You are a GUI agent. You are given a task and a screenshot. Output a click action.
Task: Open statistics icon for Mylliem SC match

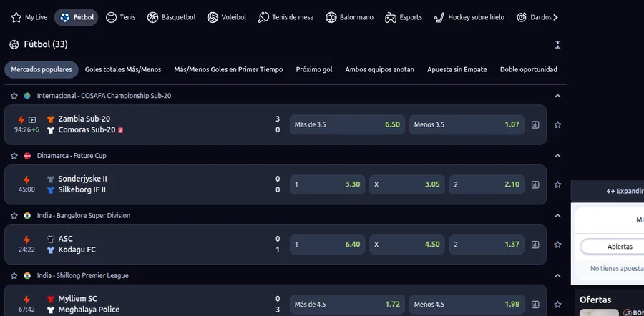(x=535, y=305)
